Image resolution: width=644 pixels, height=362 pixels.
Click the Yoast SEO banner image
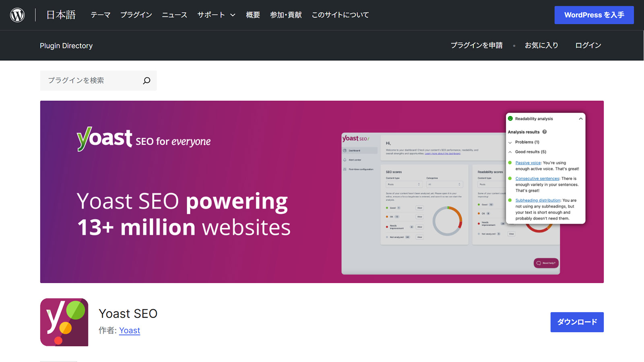322,192
